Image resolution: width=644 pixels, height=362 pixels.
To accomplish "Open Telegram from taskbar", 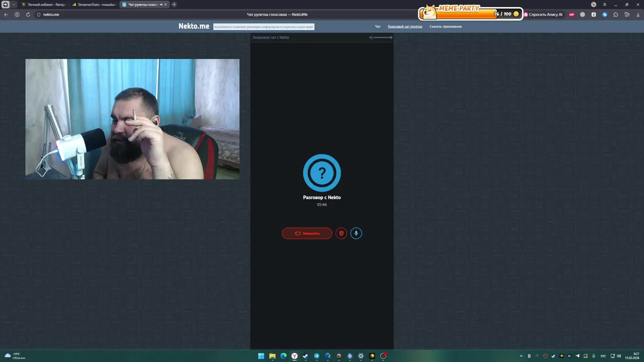I will [316, 356].
